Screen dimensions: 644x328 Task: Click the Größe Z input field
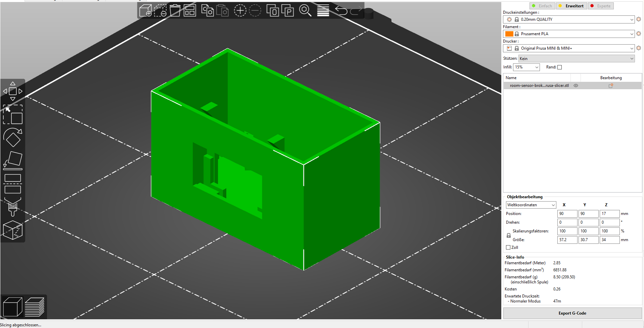pyautogui.click(x=610, y=240)
